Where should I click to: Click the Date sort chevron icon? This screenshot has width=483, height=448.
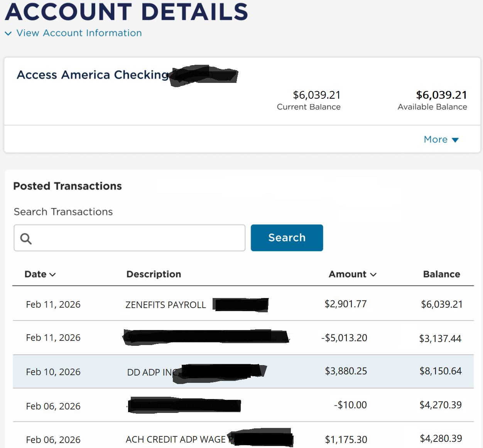pos(53,275)
